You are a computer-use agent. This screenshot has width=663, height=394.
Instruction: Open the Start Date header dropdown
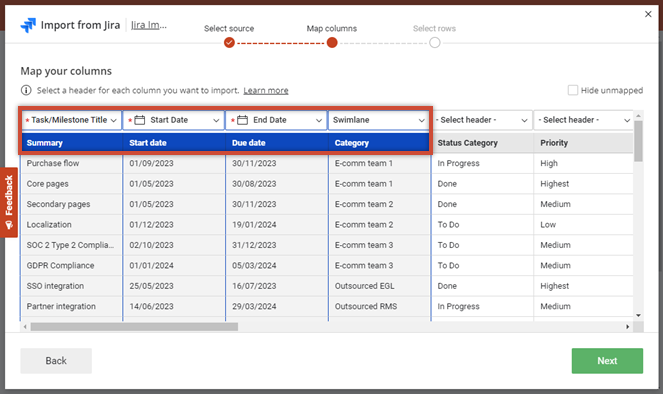click(x=174, y=120)
